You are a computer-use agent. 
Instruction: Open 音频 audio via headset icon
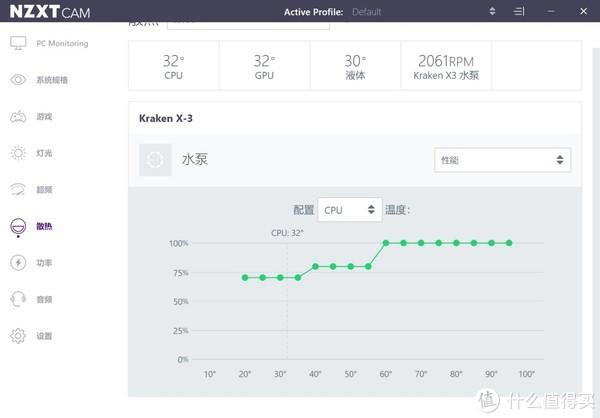(18, 299)
